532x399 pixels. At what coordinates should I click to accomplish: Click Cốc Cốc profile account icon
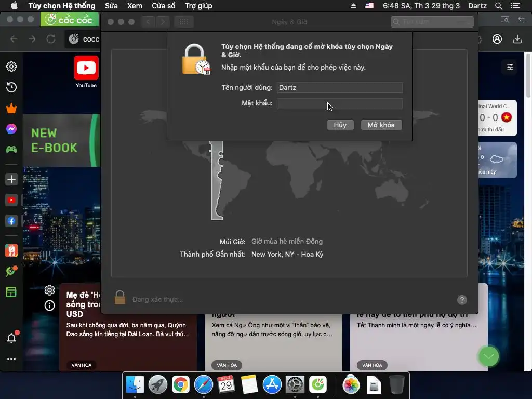[497, 39]
